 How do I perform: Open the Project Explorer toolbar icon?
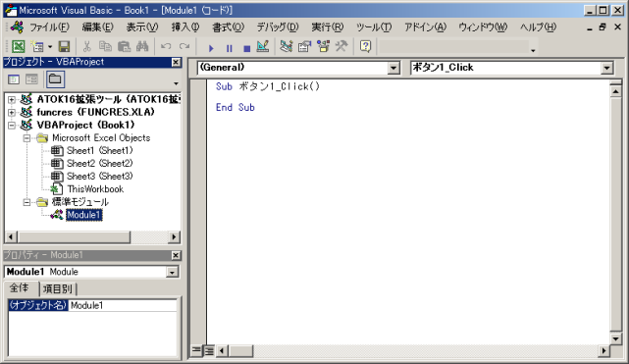pos(286,47)
